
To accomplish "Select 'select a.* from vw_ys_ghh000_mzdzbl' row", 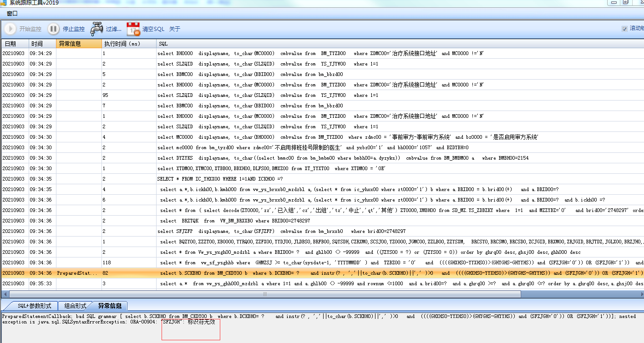I will coord(322,283).
